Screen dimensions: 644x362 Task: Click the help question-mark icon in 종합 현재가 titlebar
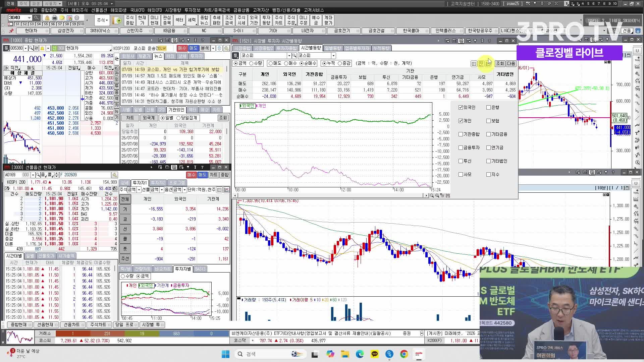coord(203,40)
